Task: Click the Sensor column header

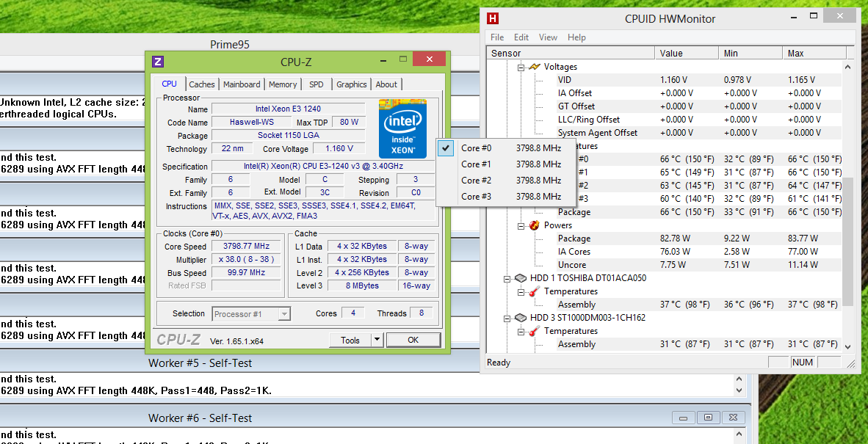Action: point(571,53)
